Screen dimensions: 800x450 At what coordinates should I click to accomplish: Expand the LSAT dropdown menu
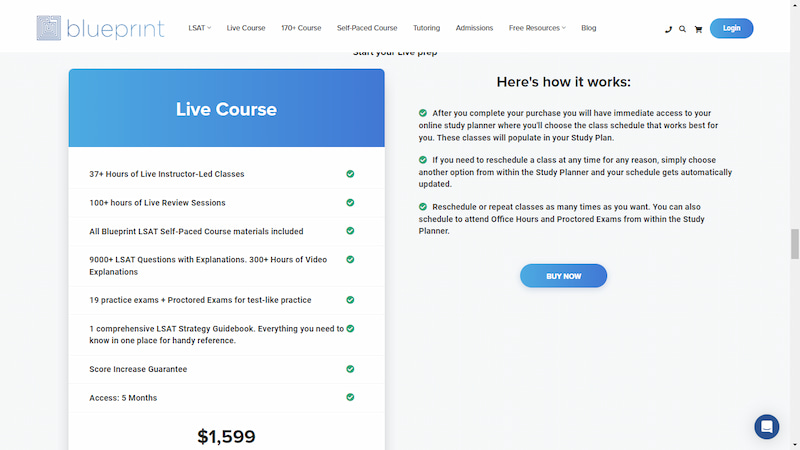(199, 28)
